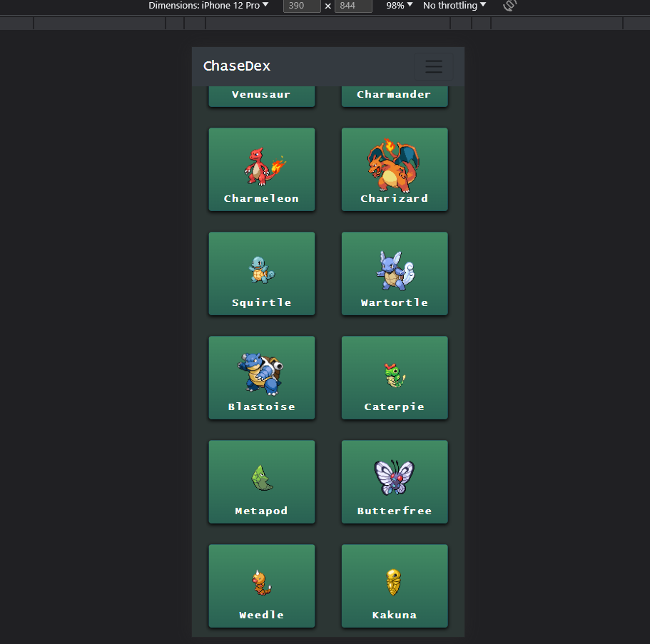
Task: Click the Butterfree sprite image
Action: 395,476
